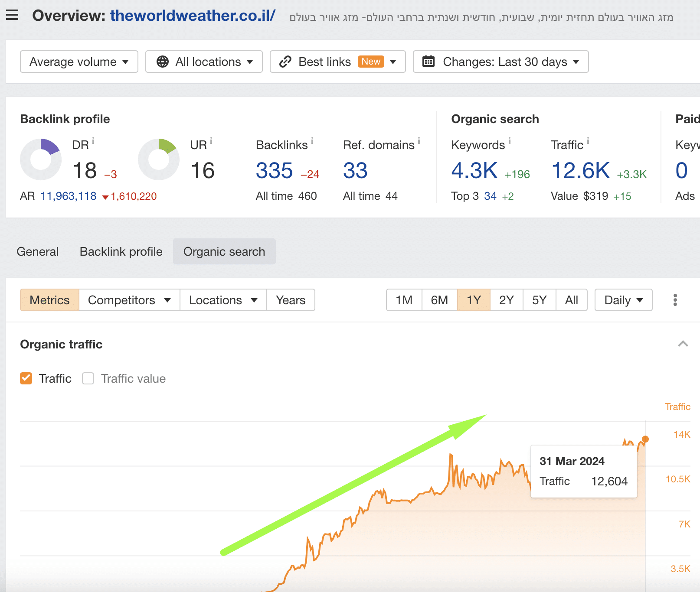Open Changes: Last 30 days dropdown
Screen dimensions: 700x592
click(x=500, y=62)
